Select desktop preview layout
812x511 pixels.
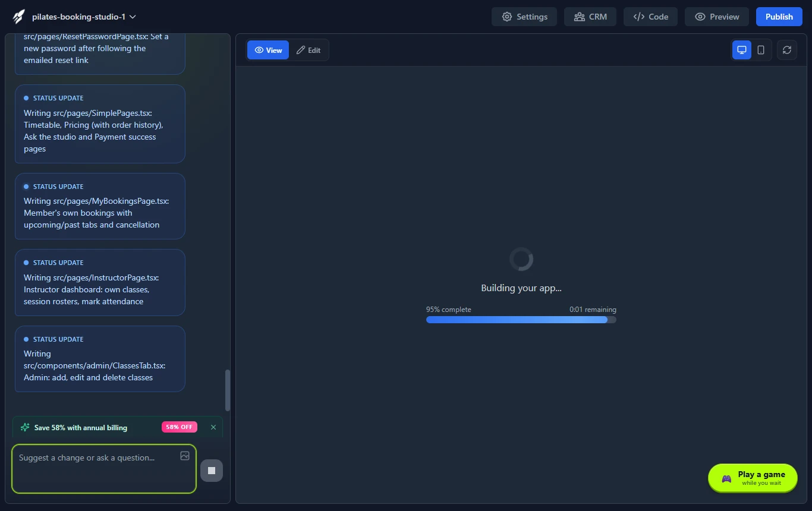(x=742, y=50)
